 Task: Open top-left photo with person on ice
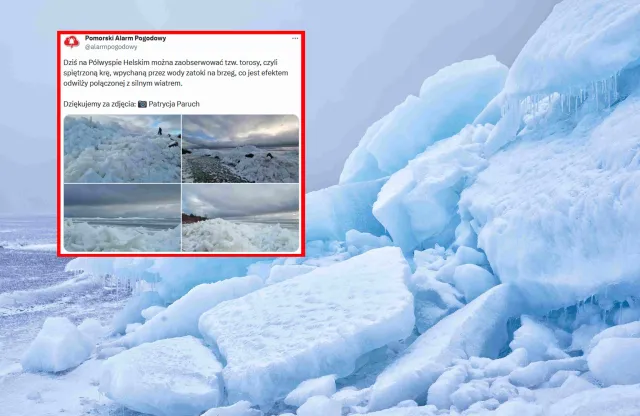click(x=122, y=149)
